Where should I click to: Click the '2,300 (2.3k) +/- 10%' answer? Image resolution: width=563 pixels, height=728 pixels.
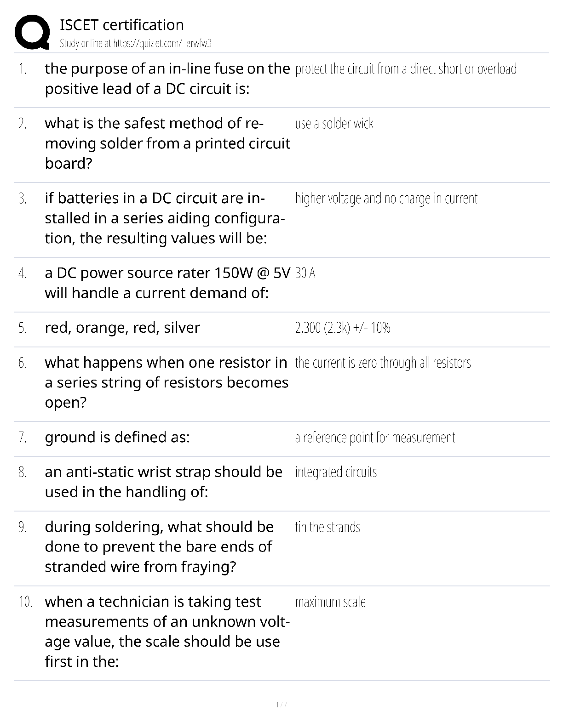pos(343,328)
